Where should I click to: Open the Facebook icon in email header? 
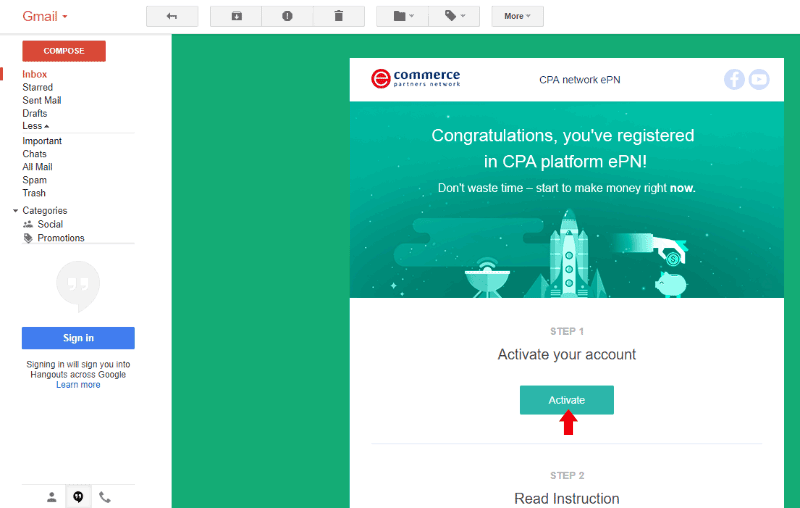pos(734,80)
